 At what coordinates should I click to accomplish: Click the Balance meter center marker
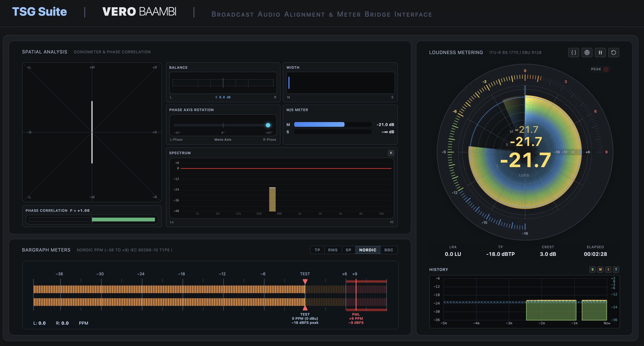[x=223, y=82]
